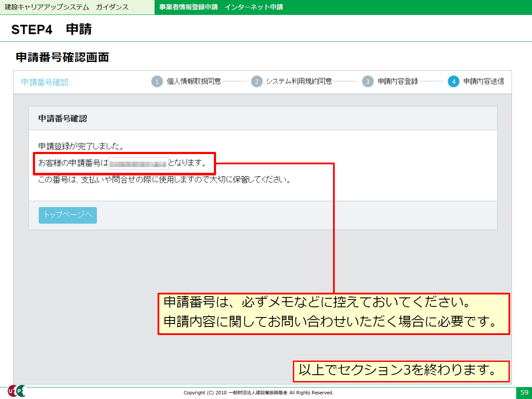This screenshot has width=532, height=399.
Task: Click the 申請番号確認 header in light blue
Action: [x=45, y=82]
